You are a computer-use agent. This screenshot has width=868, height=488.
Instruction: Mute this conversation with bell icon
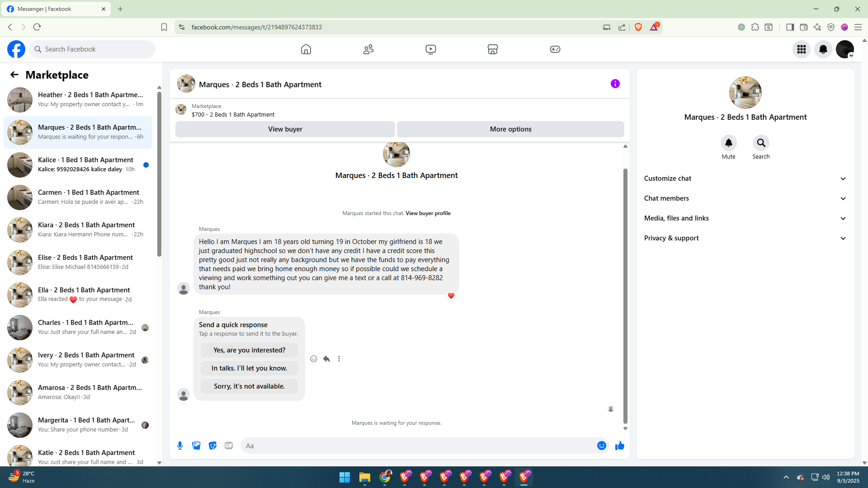(729, 143)
